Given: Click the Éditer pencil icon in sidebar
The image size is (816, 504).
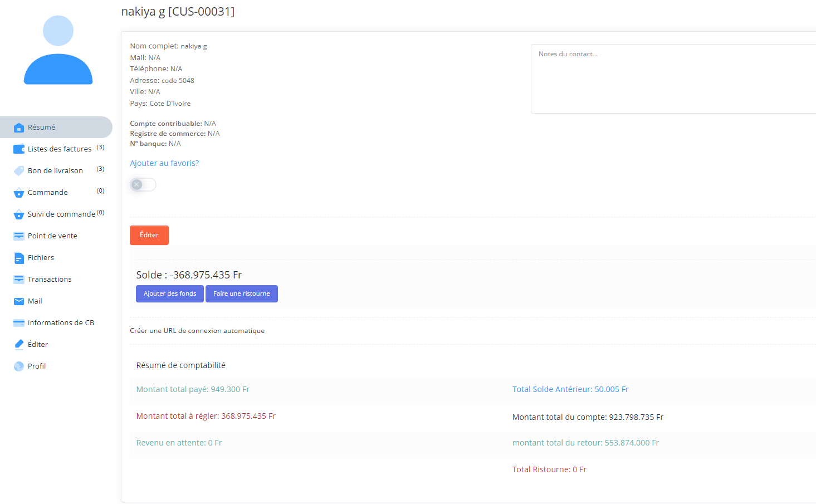Looking at the screenshot, I should (x=18, y=345).
